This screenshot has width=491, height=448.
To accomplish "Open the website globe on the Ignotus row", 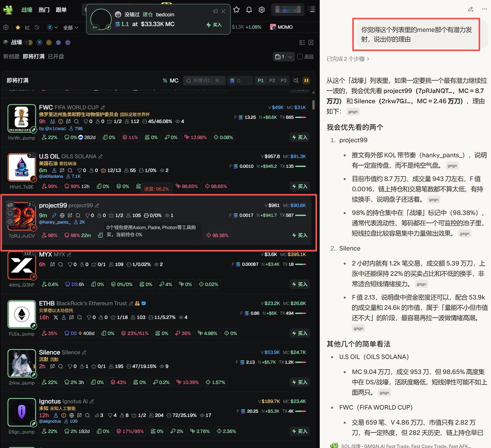I will tap(72, 415).
